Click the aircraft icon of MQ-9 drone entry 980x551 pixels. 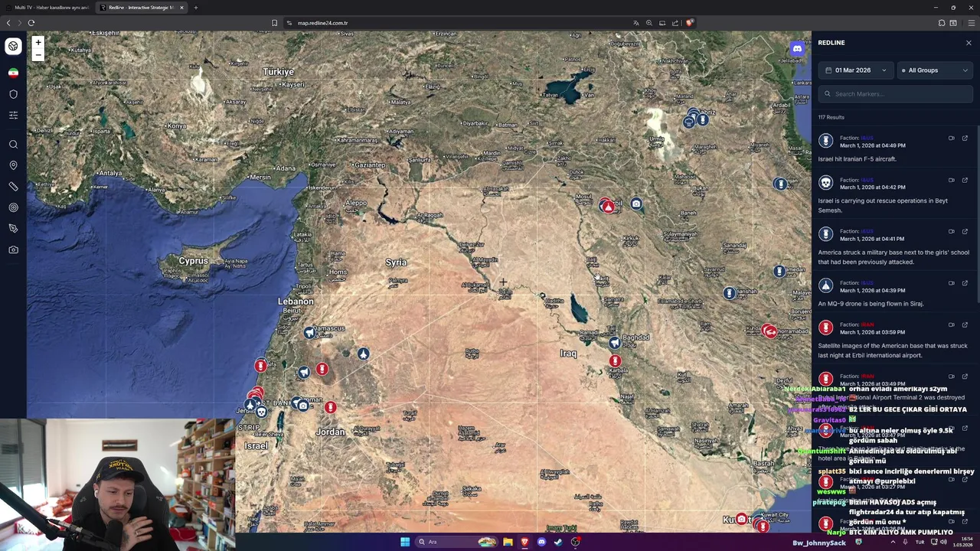pos(825,286)
